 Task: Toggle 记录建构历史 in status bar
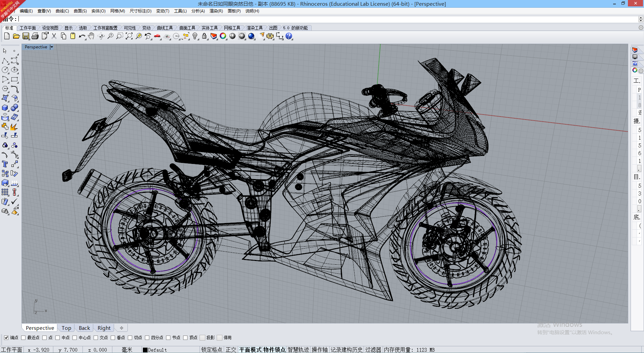pos(347,350)
